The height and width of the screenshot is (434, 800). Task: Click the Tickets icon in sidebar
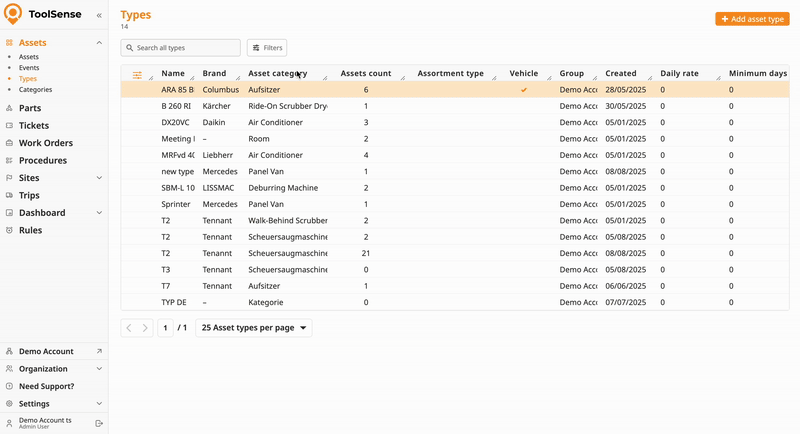(9, 125)
